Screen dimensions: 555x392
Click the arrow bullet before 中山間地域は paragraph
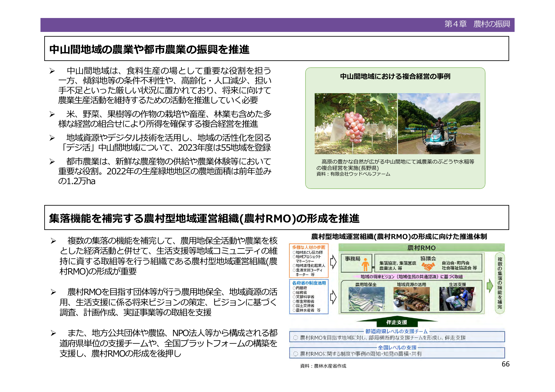point(52,71)
